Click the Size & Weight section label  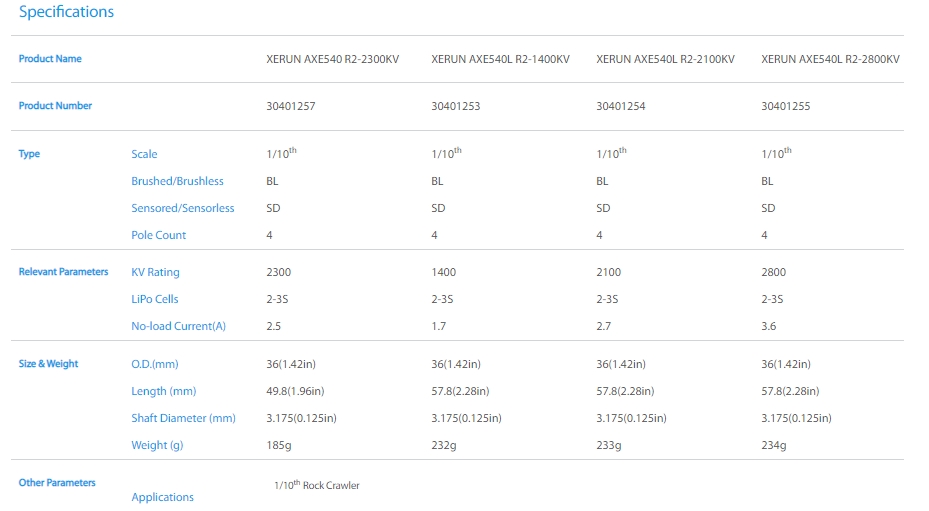pyautogui.click(x=48, y=364)
